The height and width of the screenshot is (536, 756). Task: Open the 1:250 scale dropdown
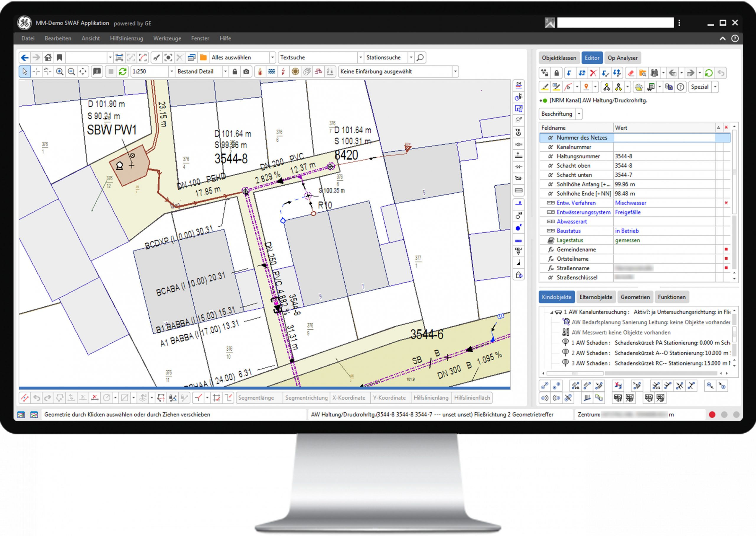coord(172,72)
